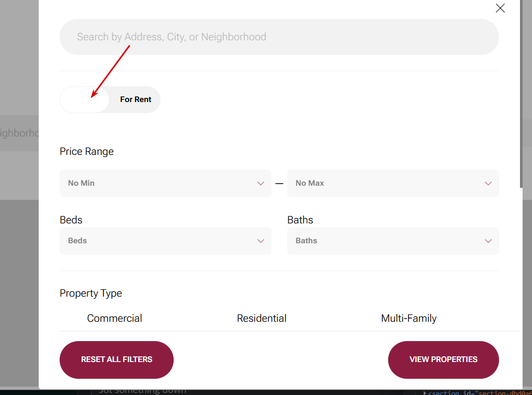Switch the toggle to the blank left option
Viewport: 532px width, 395px height.
pyautogui.click(x=85, y=99)
